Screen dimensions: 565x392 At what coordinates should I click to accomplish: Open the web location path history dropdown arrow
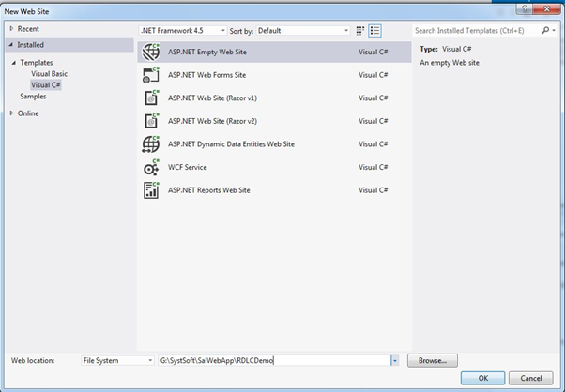click(395, 360)
